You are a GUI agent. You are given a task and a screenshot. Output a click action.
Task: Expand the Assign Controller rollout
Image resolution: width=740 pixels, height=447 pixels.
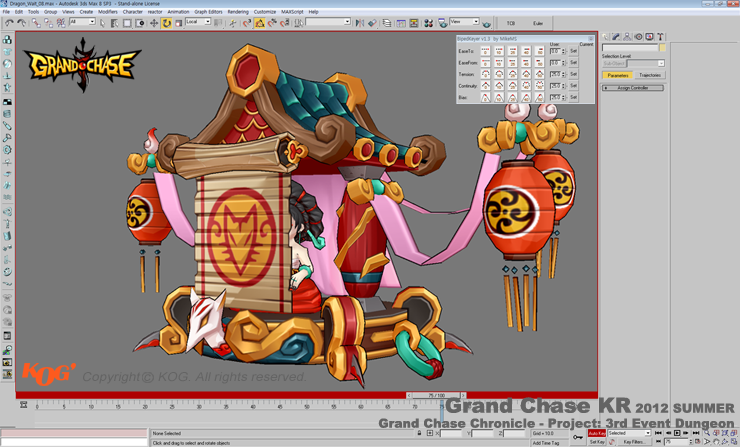click(x=632, y=88)
